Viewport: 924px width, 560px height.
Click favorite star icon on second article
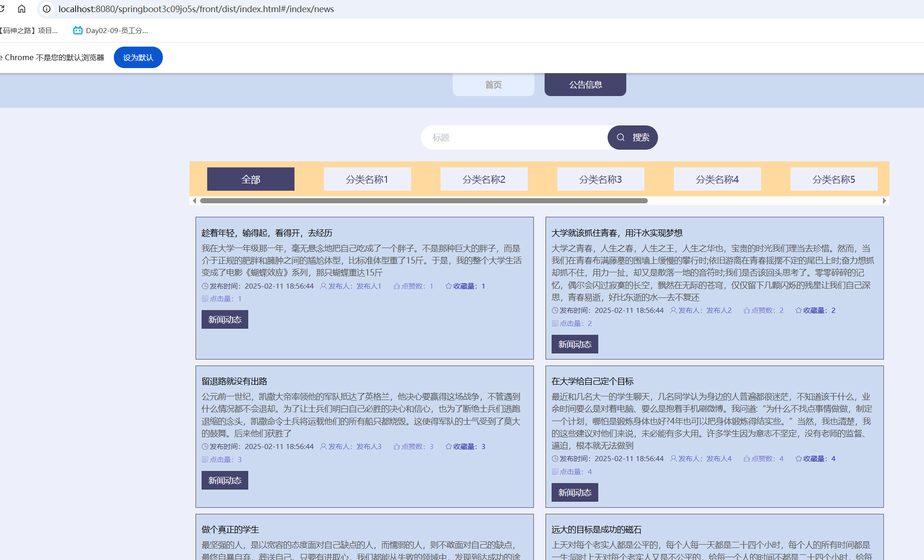[x=798, y=311]
